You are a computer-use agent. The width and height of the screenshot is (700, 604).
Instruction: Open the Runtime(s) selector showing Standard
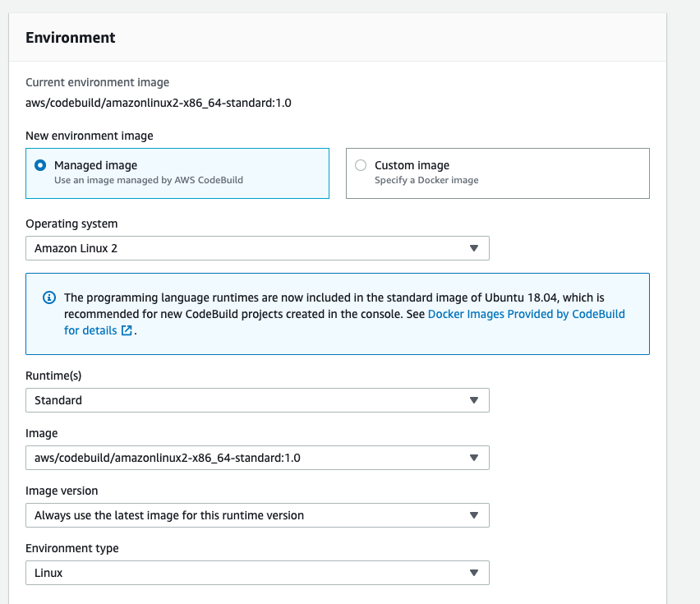click(257, 400)
